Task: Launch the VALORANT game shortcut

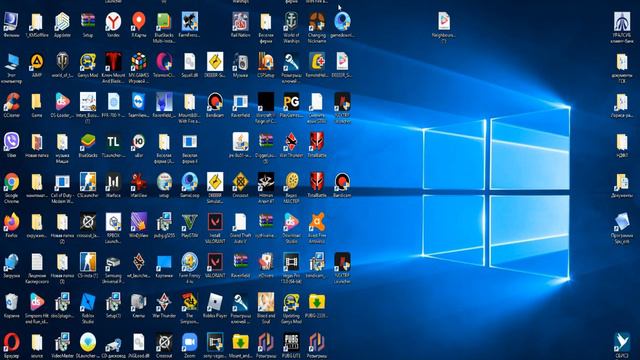Action: [x=215, y=262]
